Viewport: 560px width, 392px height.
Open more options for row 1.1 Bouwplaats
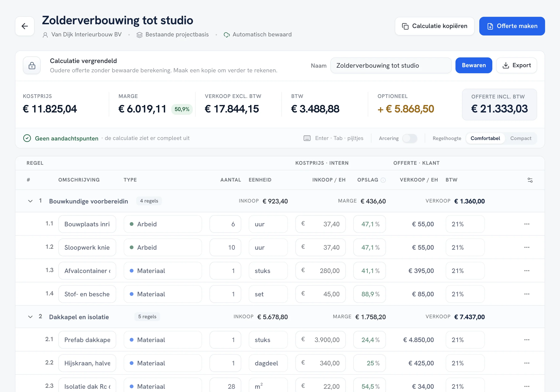coord(527,224)
